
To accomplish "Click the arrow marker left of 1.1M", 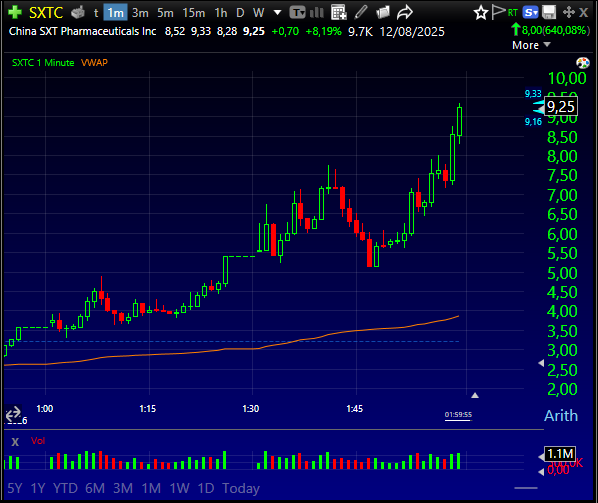I will [541, 456].
